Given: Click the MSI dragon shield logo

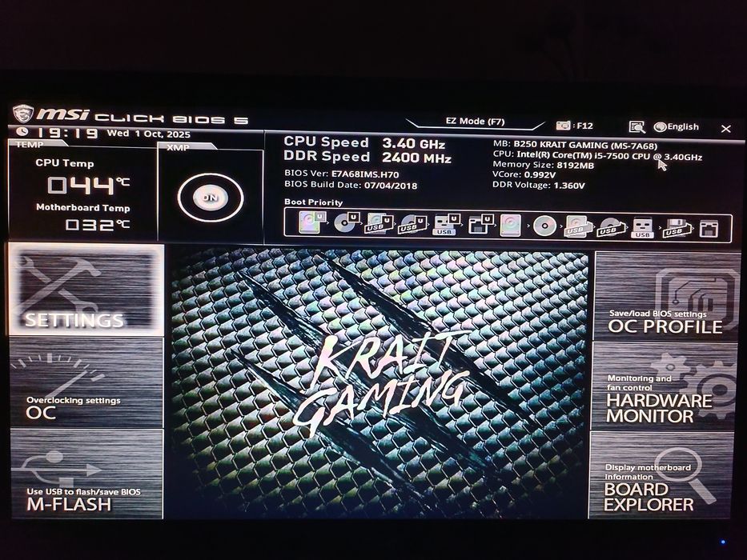Looking at the screenshot, I should (22, 114).
